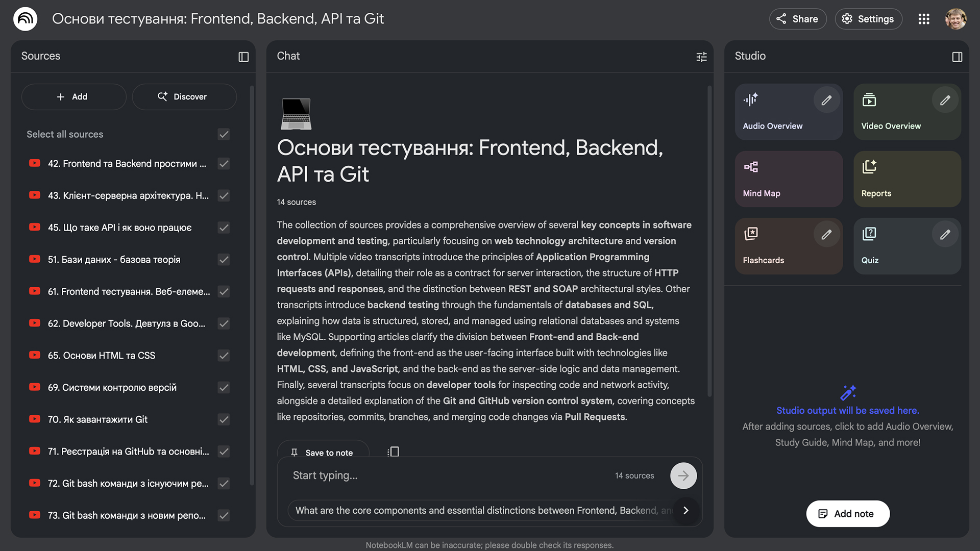Screen dimensions: 980x551
Task: Uncheck the '70. Як завантажити Git' source
Action: click(224, 419)
